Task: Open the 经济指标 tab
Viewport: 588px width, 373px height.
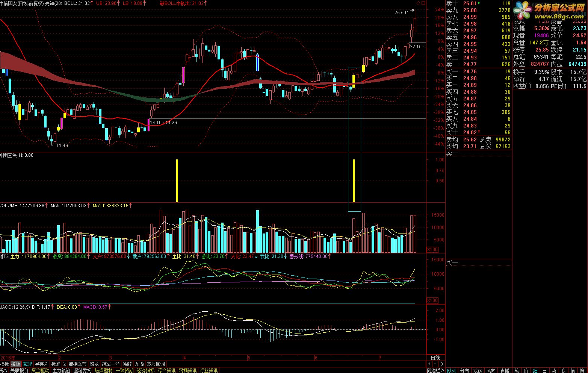Action: tap(145, 370)
